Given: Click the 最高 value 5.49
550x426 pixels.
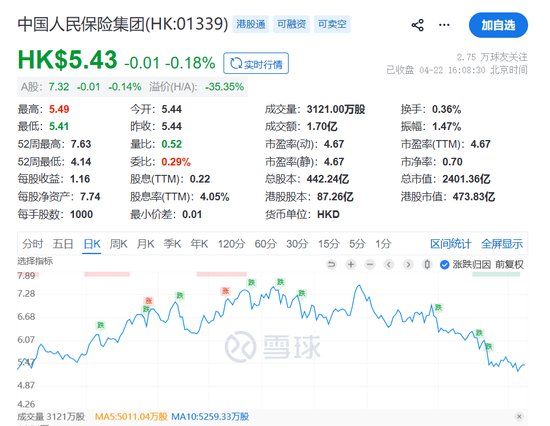Looking at the screenshot, I should tap(59, 109).
